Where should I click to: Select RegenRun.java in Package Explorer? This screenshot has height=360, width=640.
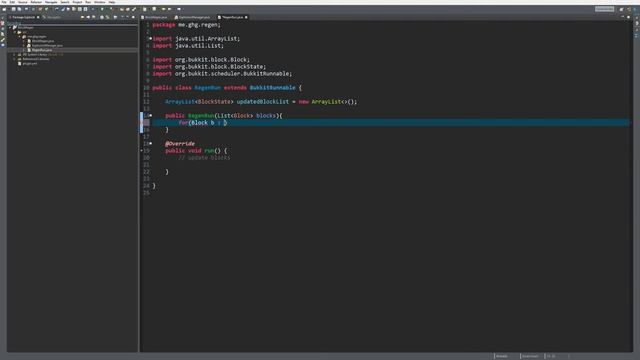coord(40,50)
